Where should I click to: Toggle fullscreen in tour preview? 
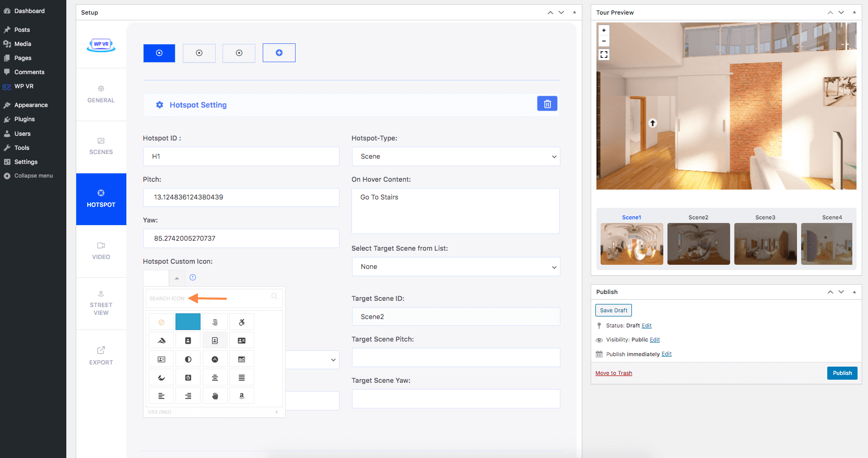[604, 55]
